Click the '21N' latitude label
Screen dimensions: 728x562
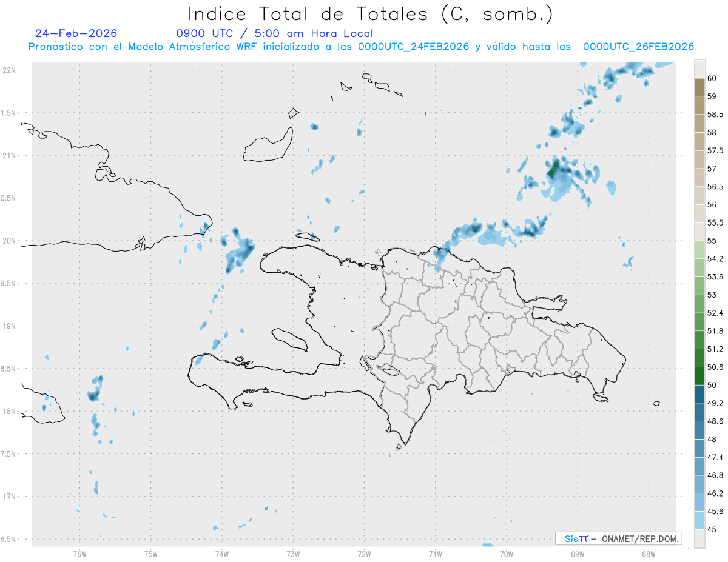(x=9, y=155)
